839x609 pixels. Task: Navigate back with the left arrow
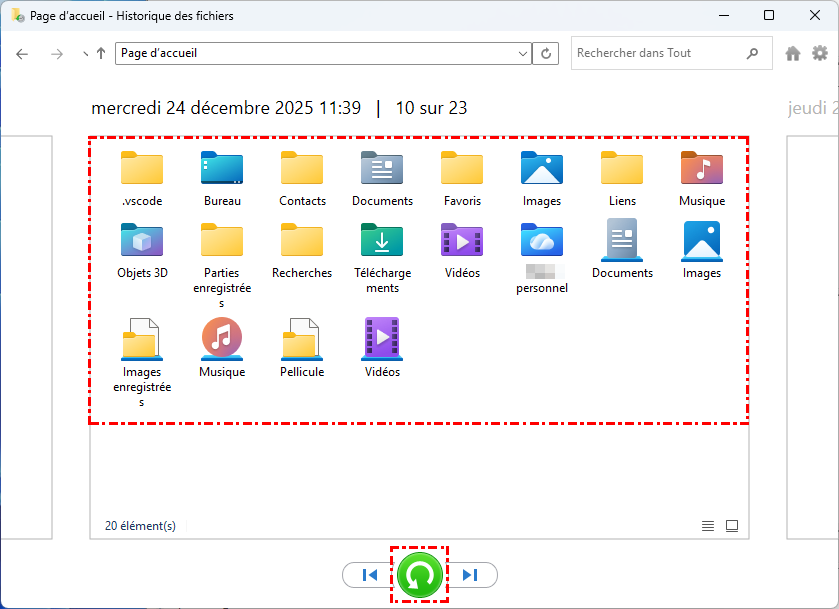coord(23,54)
